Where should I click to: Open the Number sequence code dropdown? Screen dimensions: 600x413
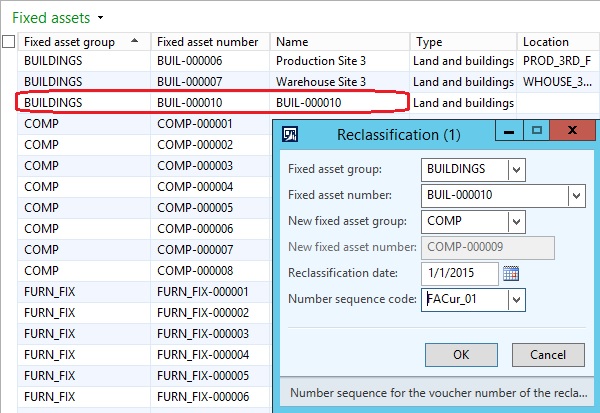pyautogui.click(x=516, y=299)
